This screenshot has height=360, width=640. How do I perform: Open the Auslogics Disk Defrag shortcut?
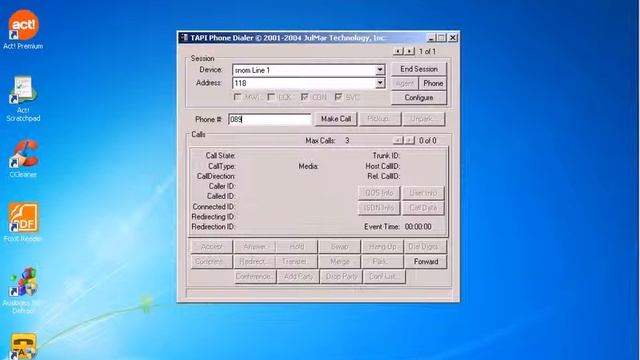coord(23,290)
